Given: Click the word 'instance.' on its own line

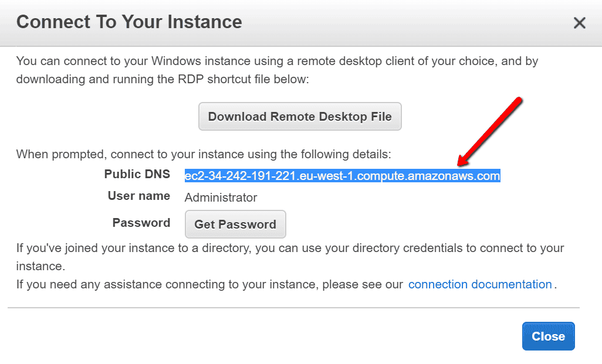Looking at the screenshot, I should 40,266.
